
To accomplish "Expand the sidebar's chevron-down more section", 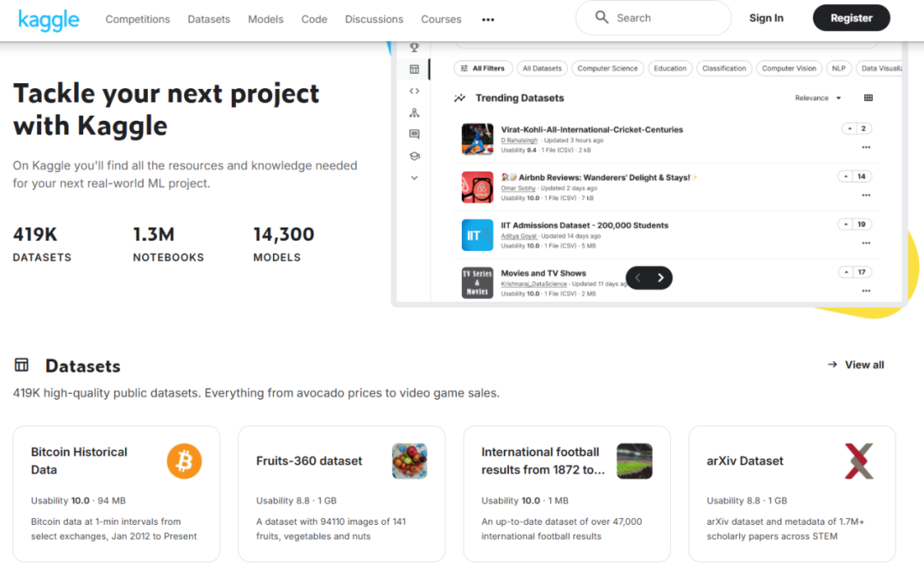I will coord(414,177).
